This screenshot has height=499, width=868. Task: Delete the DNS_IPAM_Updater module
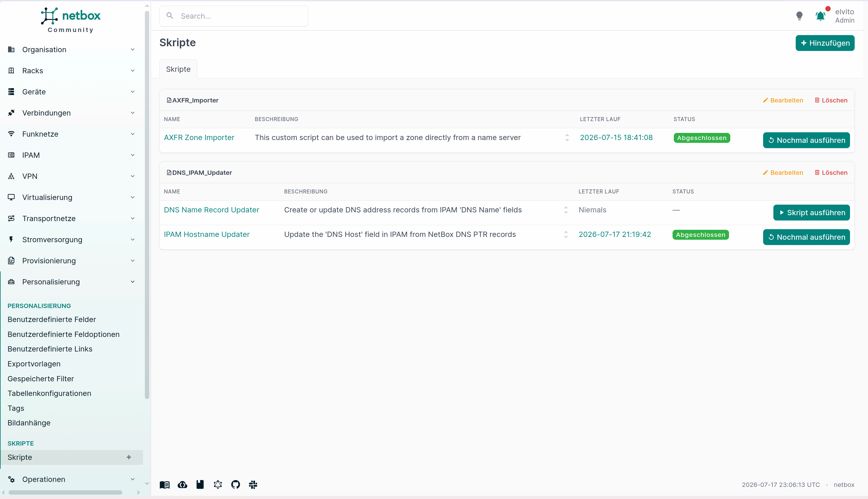[x=831, y=173]
